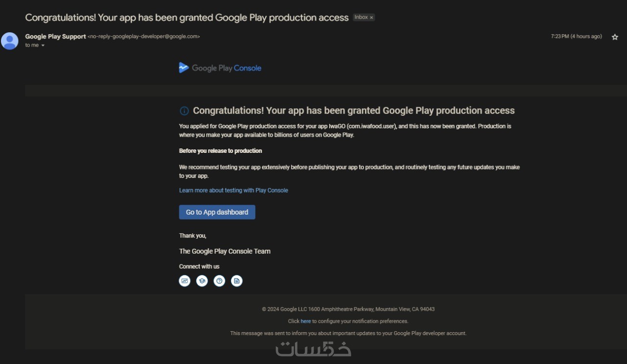Open the chart icon under Connect with us

click(185, 281)
